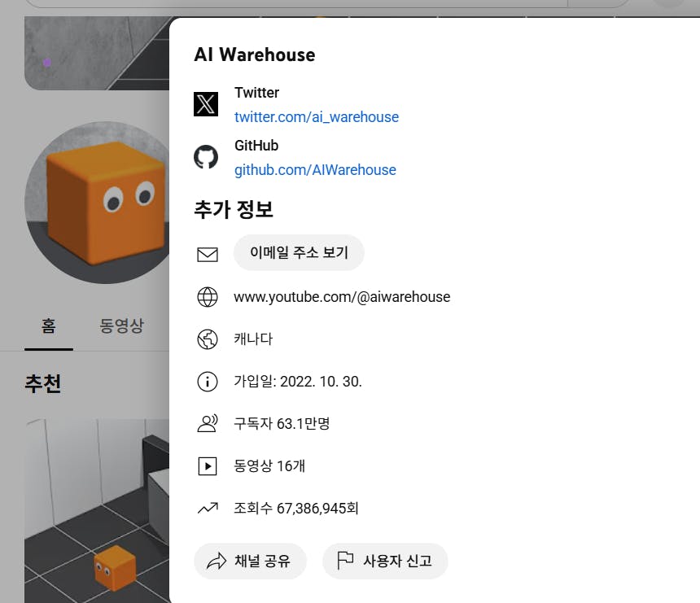Image resolution: width=700 pixels, height=603 pixels.
Task: Open the featured video thumbnail under 추천
Action: tap(97, 510)
